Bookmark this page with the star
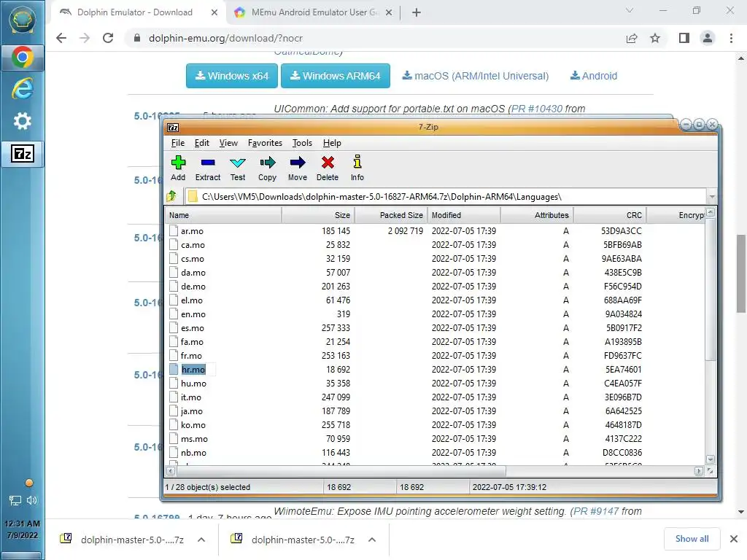 coord(655,38)
